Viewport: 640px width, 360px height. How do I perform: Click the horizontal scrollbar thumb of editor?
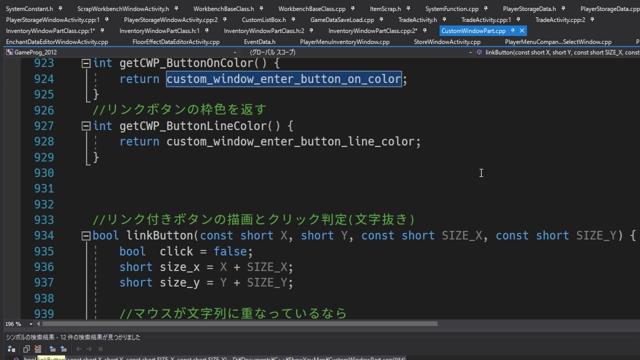tap(240, 324)
